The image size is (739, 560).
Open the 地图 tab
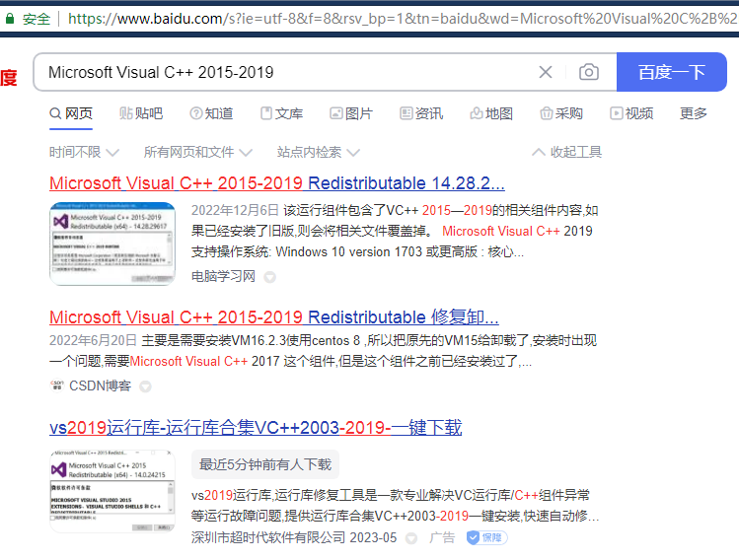tap(491, 113)
